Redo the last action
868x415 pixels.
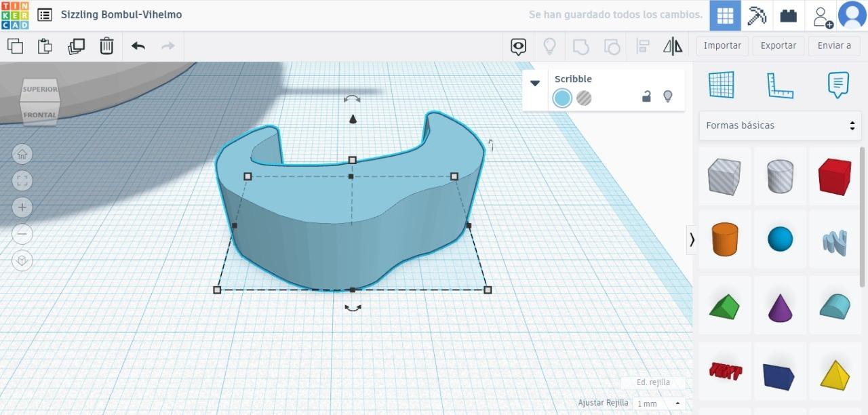(x=167, y=46)
